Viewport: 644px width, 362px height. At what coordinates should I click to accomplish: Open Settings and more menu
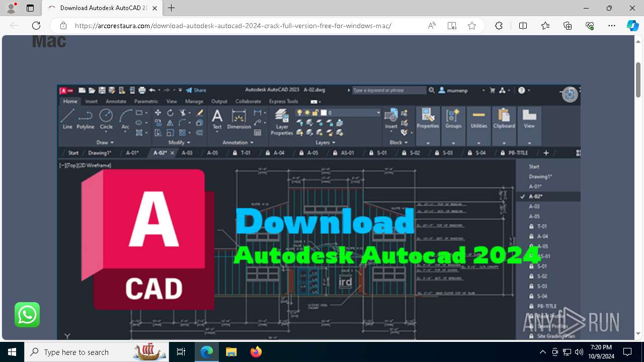(x=612, y=26)
